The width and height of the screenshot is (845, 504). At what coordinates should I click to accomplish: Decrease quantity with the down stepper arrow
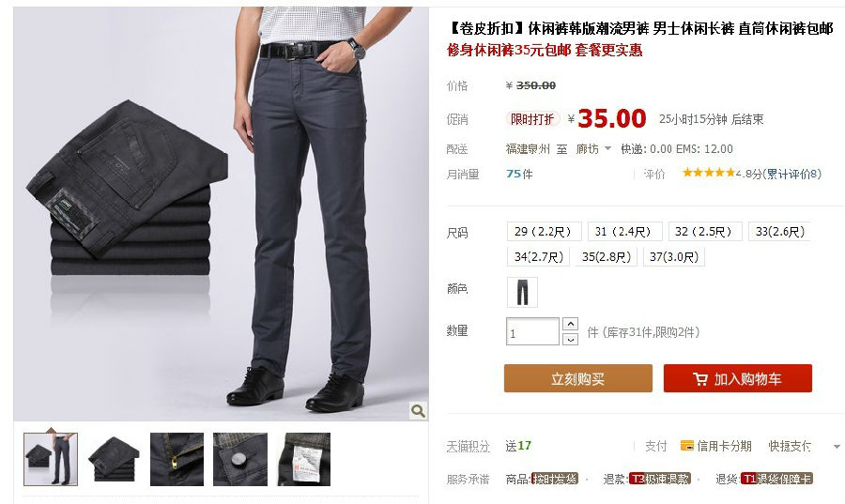click(570, 339)
